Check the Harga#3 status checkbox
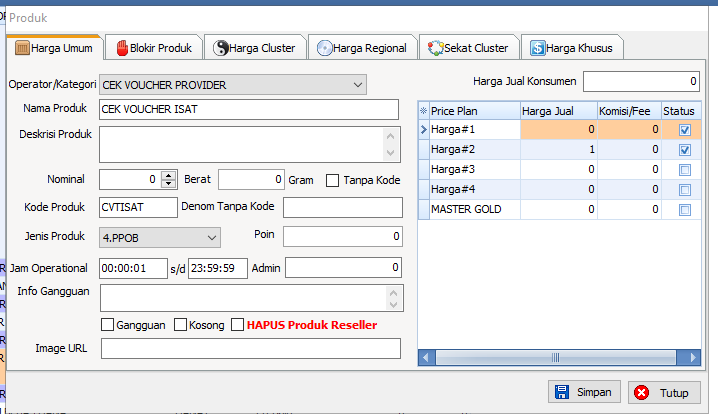This screenshot has height=414, width=718. [x=685, y=170]
